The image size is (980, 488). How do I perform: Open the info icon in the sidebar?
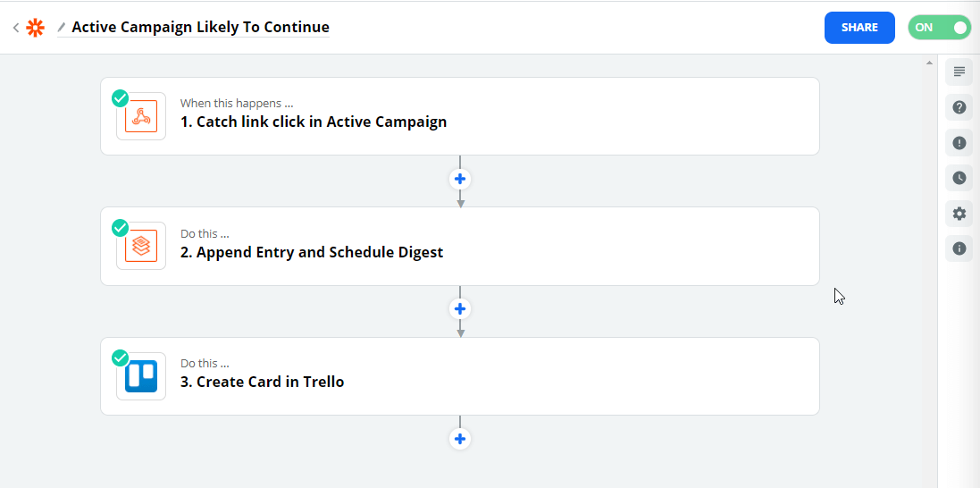point(959,248)
